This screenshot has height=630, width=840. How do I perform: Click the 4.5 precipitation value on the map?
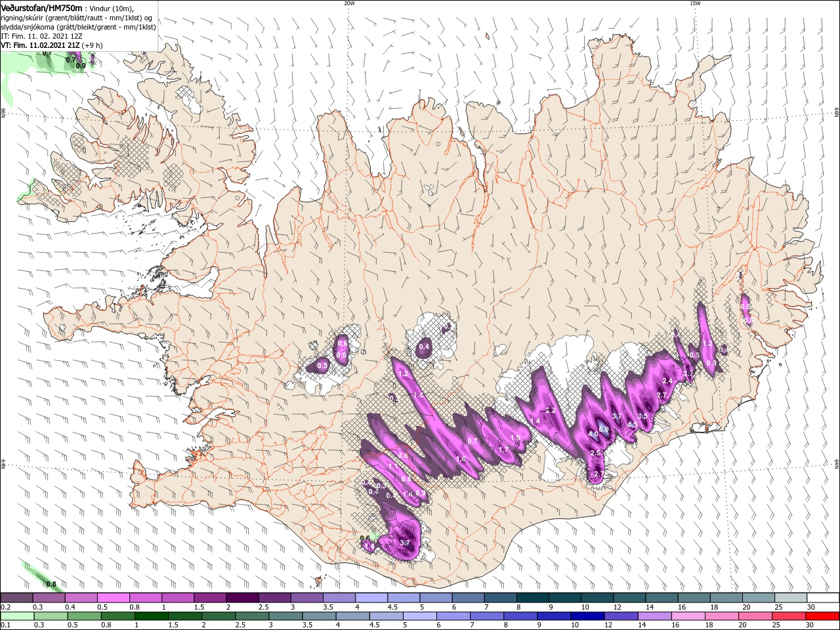coord(632,425)
